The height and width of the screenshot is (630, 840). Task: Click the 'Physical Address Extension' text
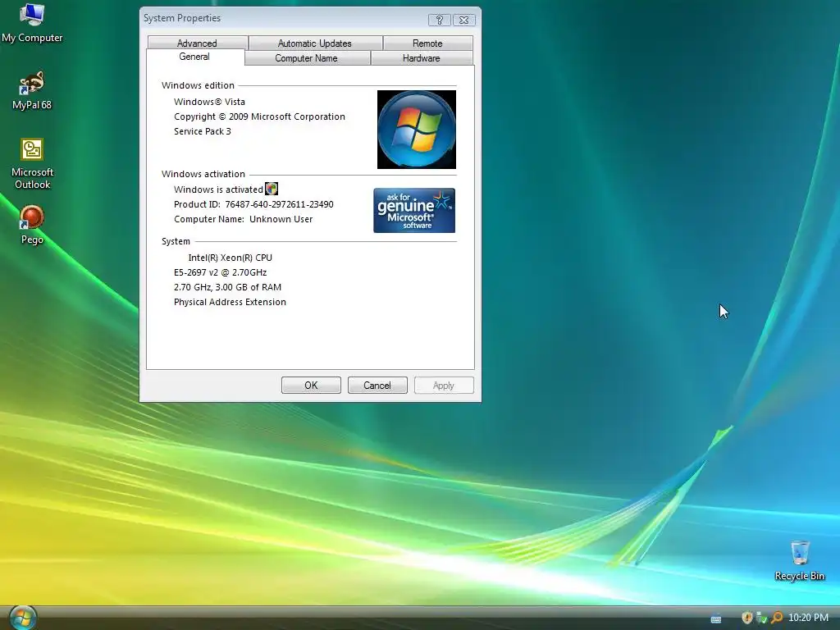(x=230, y=302)
